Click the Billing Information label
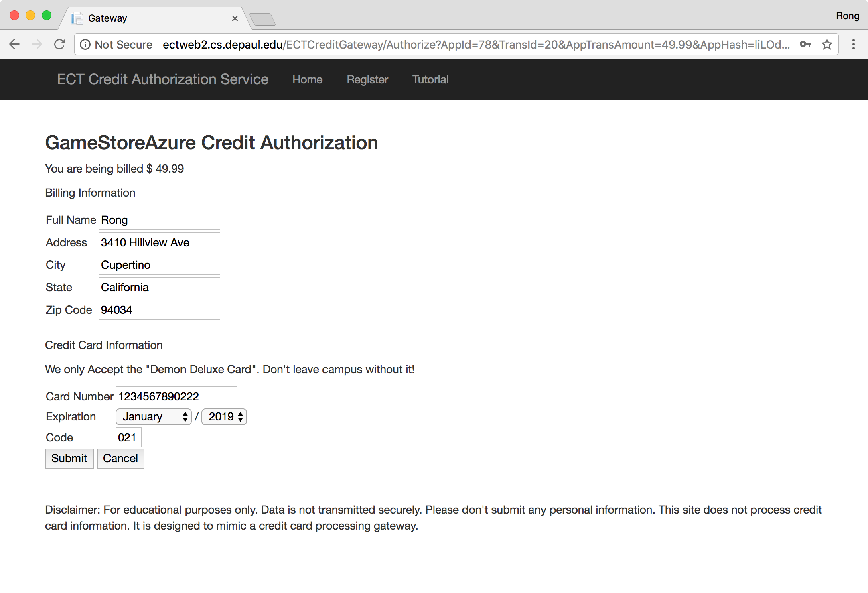Viewport: 868px width, 593px height. 90,193
